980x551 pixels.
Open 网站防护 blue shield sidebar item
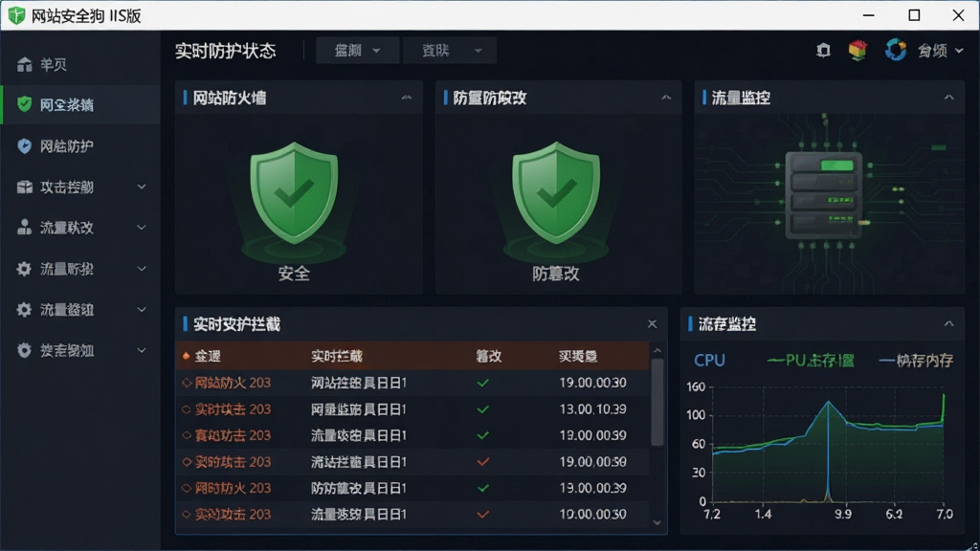[x=24, y=146]
